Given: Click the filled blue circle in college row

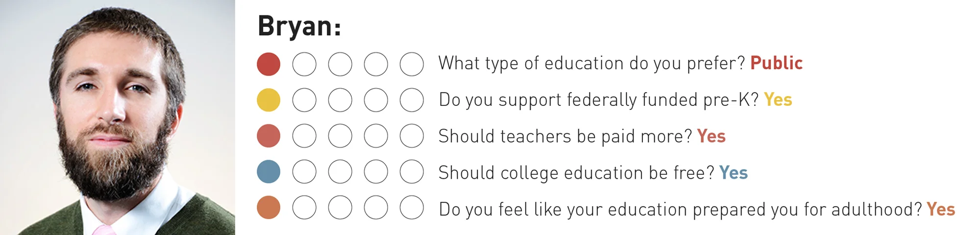Looking at the screenshot, I should click(x=269, y=172).
